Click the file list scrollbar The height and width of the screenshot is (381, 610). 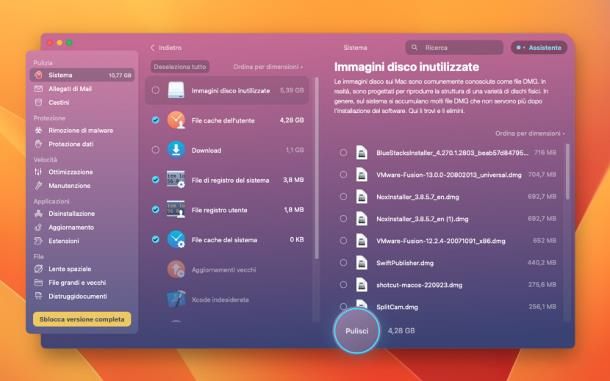[x=568, y=172]
